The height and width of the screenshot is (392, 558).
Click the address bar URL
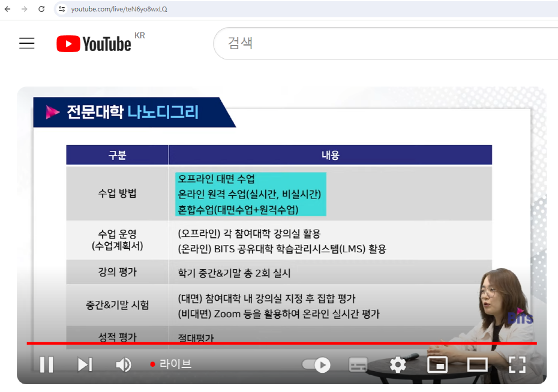119,9
